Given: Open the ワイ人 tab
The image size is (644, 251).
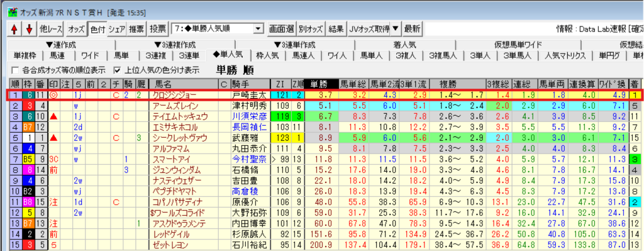Looking at the screenshot, I should click(337, 55).
